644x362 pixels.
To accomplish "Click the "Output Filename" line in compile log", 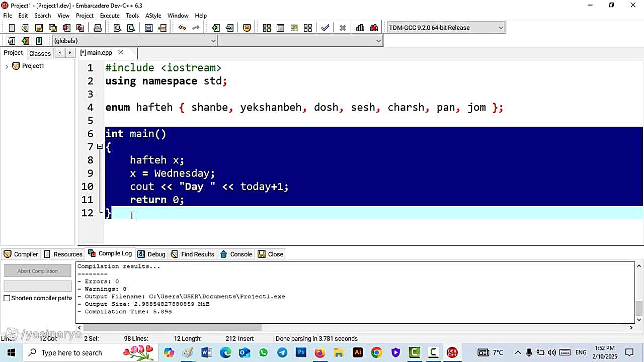I will 181,297.
